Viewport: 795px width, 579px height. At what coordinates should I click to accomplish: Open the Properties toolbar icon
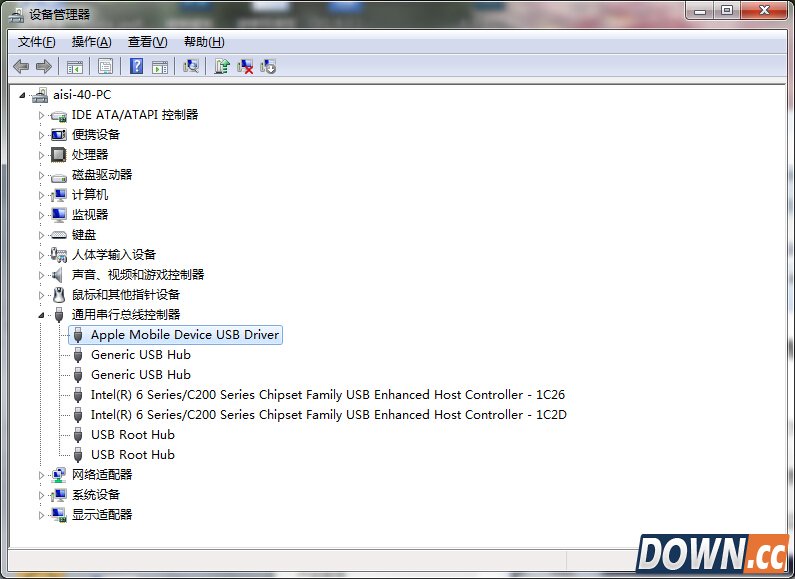tap(105, 66)
